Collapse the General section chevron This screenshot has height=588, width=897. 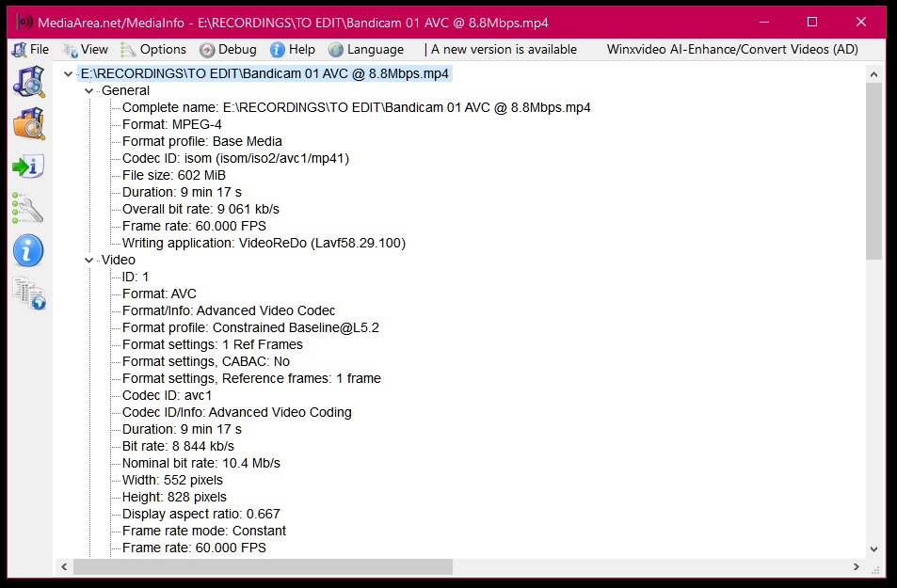pos(89,91)
